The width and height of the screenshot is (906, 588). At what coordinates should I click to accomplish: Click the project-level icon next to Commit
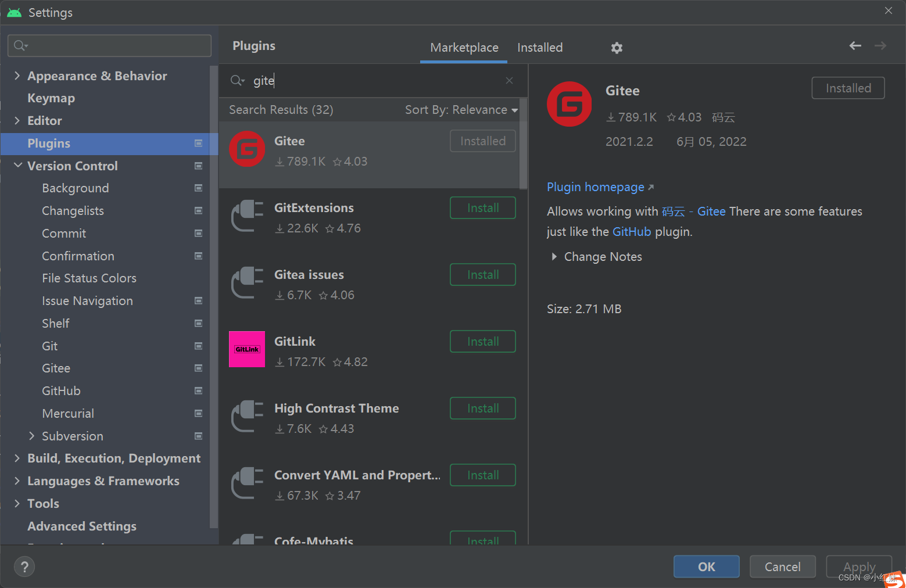pos(198,233)
